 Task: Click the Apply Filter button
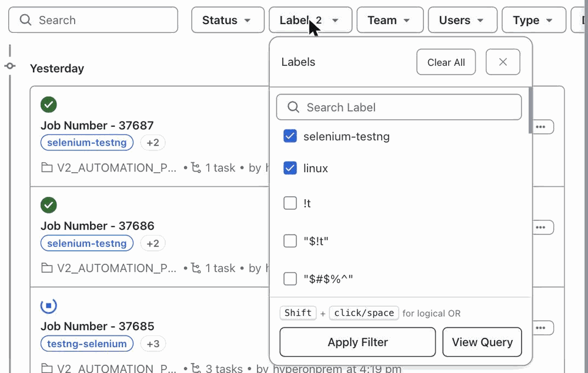(358, 342)
